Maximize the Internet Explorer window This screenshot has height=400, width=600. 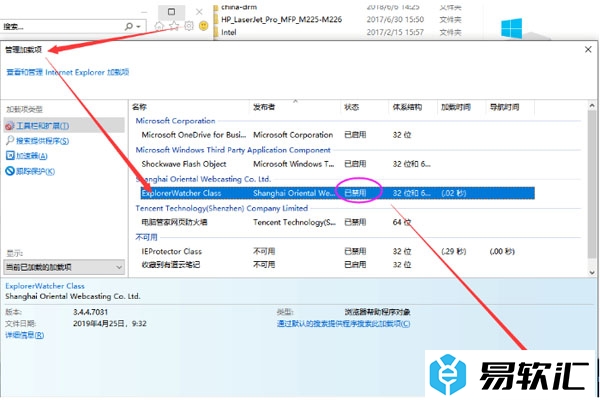[x=171, y=12]
